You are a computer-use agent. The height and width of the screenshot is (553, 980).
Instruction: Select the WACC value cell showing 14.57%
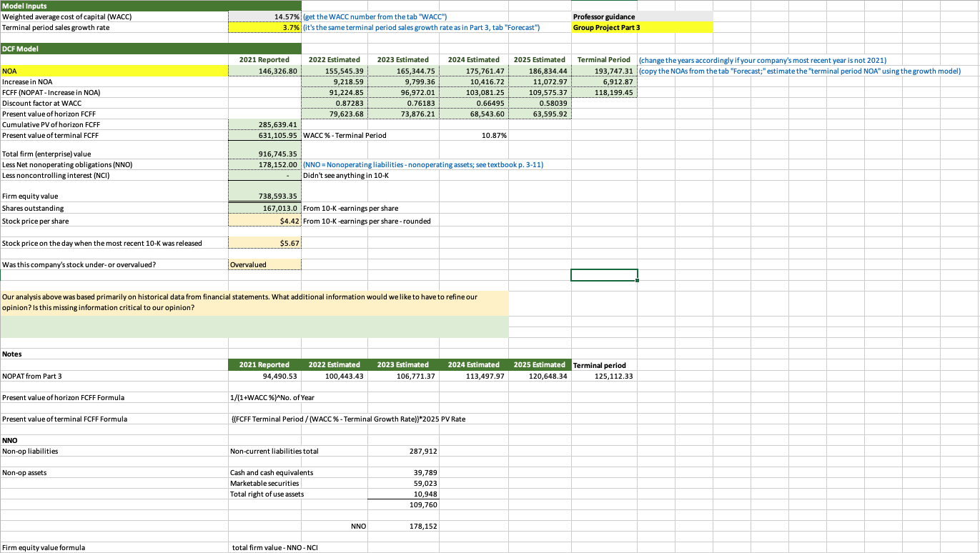click(x=264, y=16)
